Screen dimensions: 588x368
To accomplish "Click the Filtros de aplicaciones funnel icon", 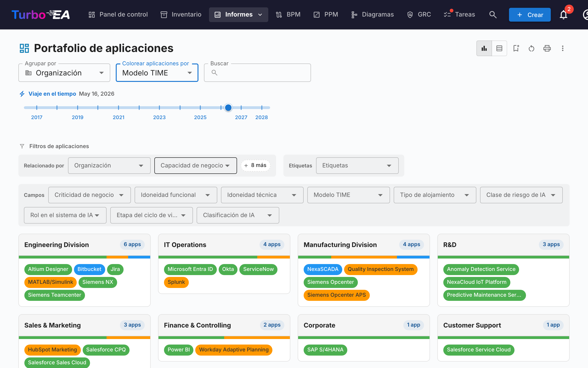I will point(22,146).
